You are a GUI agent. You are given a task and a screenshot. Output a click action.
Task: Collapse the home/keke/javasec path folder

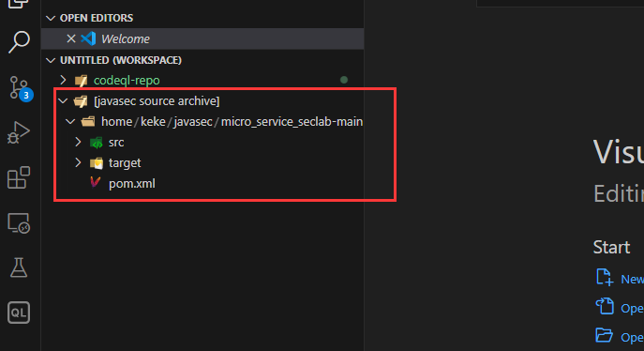(70, 122)
